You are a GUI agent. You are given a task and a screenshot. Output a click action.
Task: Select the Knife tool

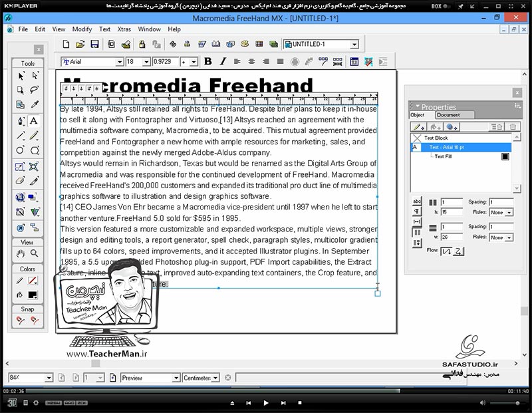[35, 180]
